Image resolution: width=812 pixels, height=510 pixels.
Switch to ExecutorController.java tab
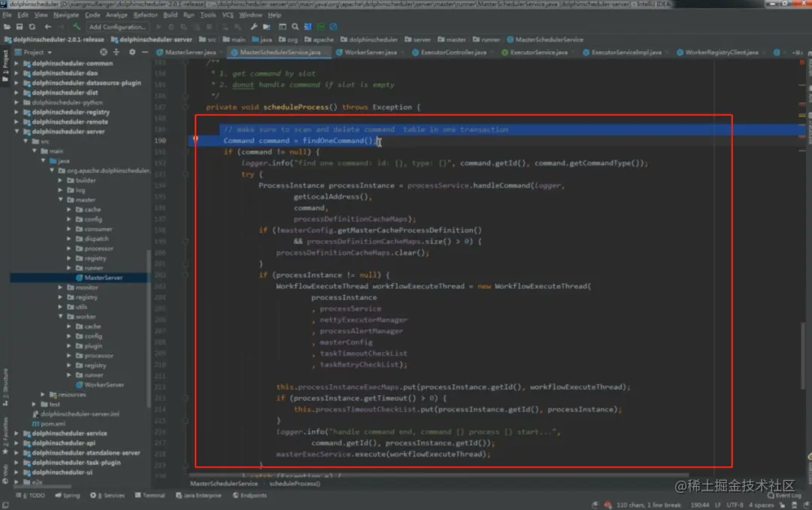point(453,53)
